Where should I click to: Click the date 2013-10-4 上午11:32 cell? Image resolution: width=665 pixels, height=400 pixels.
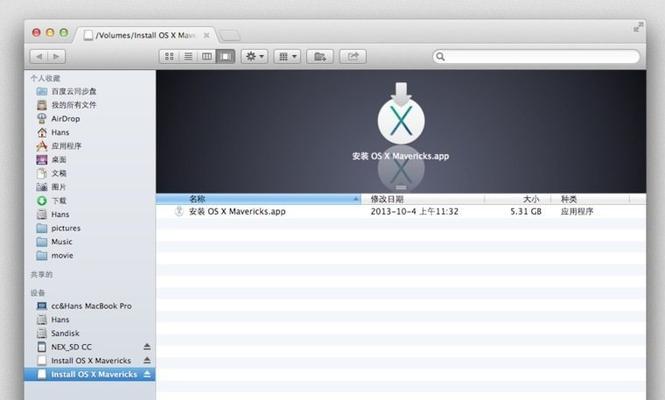coord(414,211)
